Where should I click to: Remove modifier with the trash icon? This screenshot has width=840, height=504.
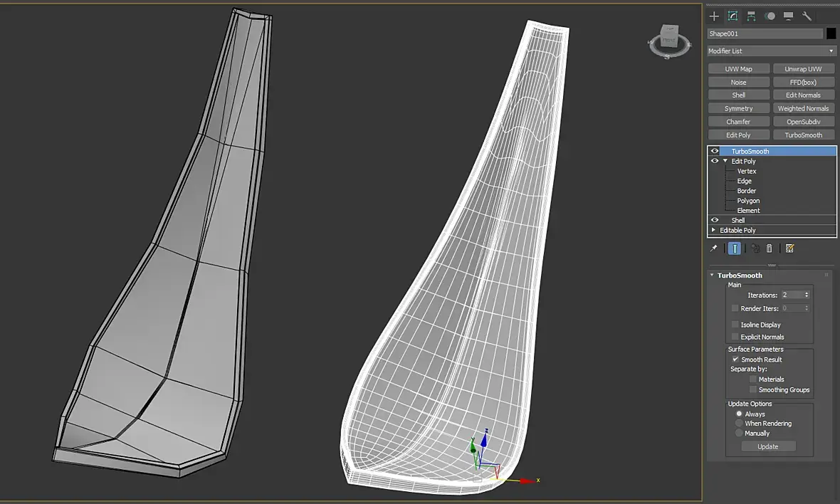(770, 248)
